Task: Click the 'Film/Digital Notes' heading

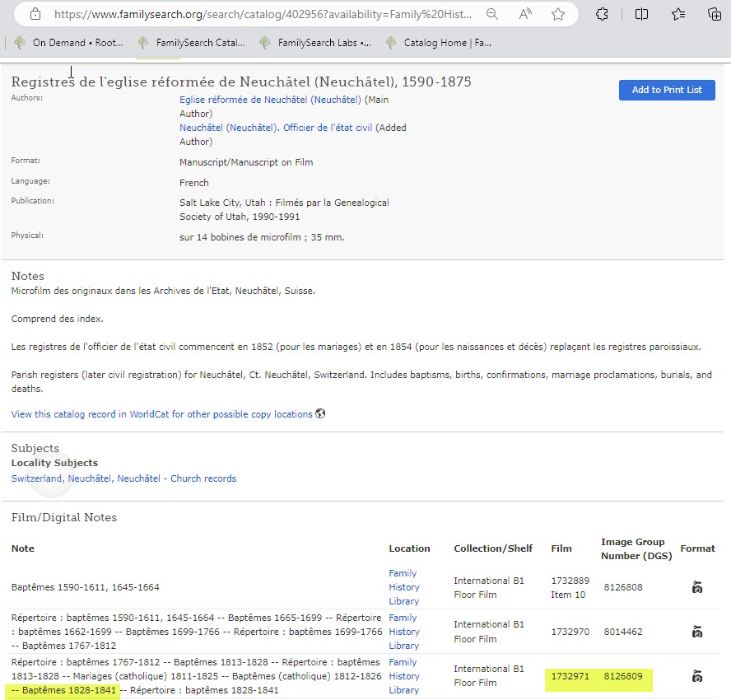Action: [64, 517]
